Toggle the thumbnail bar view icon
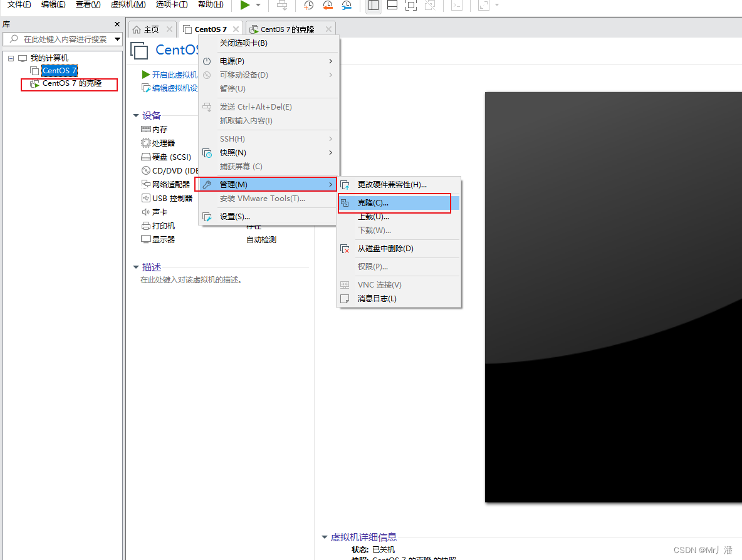 point(392,5)
